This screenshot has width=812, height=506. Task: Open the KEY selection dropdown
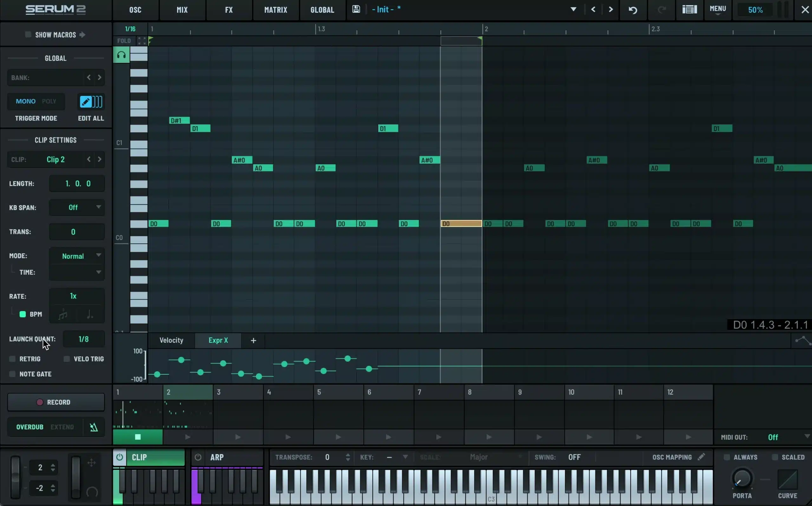[397, 457]
